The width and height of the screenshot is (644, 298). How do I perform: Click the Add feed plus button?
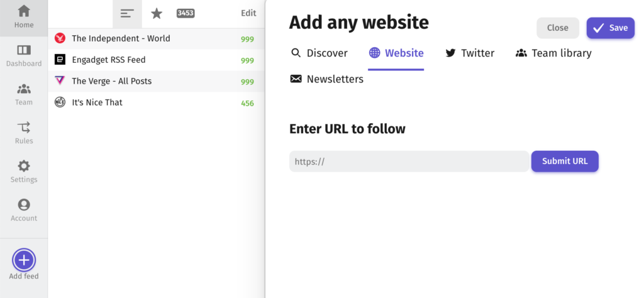tap(24, 260)
